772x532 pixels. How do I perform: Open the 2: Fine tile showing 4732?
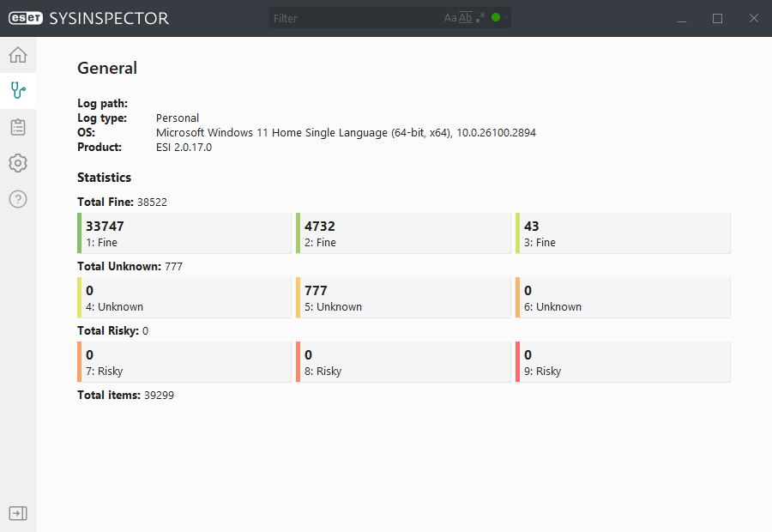pos(403,233)
